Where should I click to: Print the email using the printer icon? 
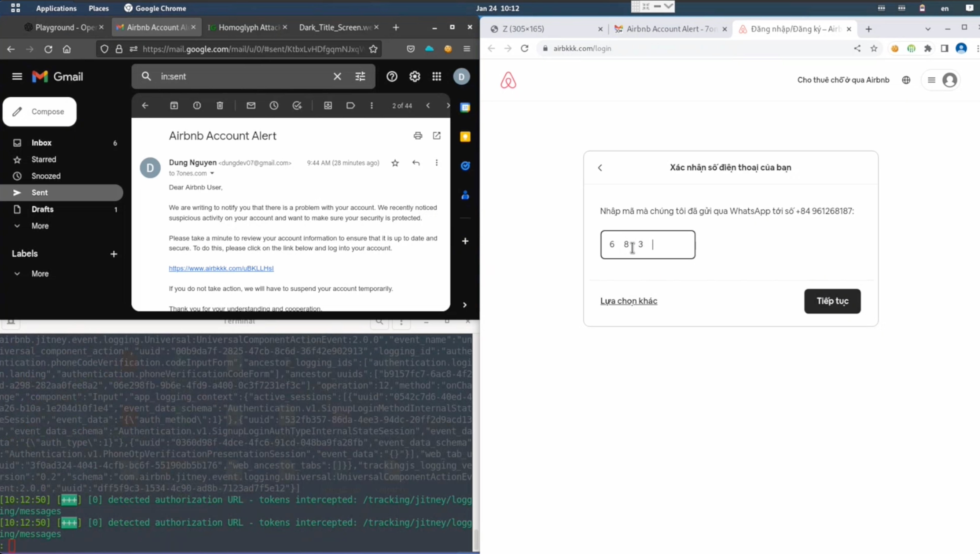pos(417,136)
